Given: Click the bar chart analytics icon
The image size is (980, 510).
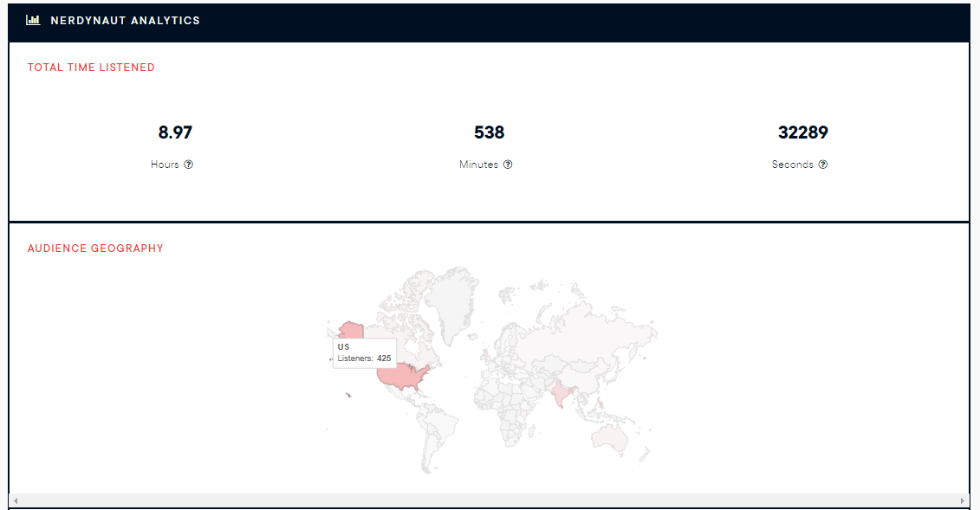Looking at the screenshot, I should coord(33,20).
